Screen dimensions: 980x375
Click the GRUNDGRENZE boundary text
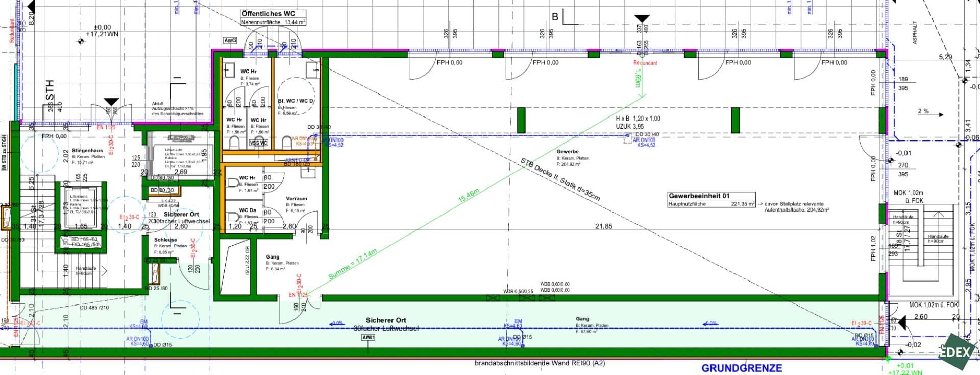coord(742,368)
